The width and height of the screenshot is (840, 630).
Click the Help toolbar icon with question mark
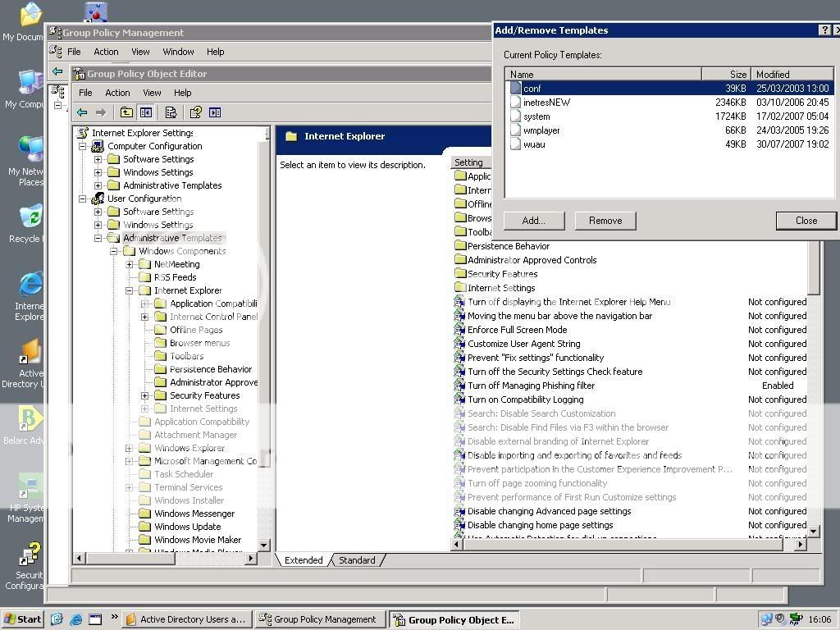pos(195,112)
